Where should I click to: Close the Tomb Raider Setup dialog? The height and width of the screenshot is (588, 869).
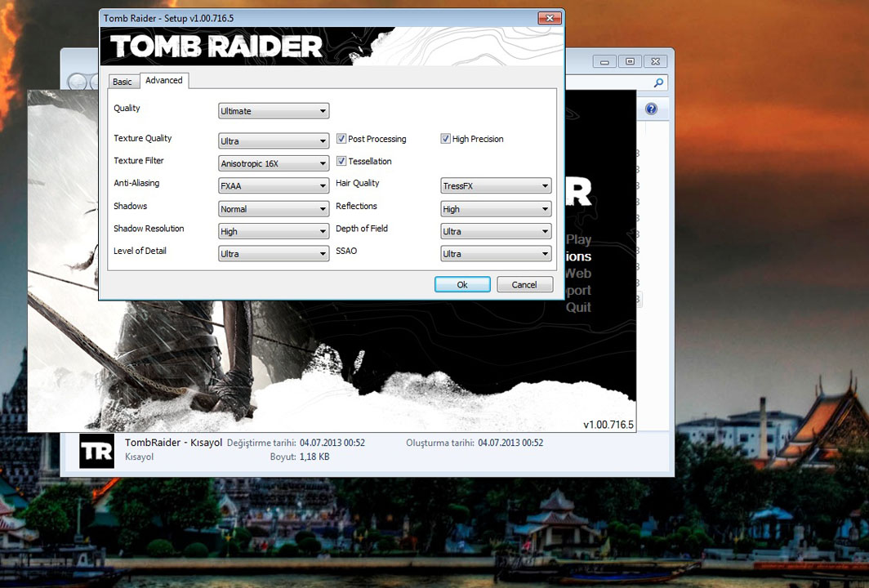[550, 18]
